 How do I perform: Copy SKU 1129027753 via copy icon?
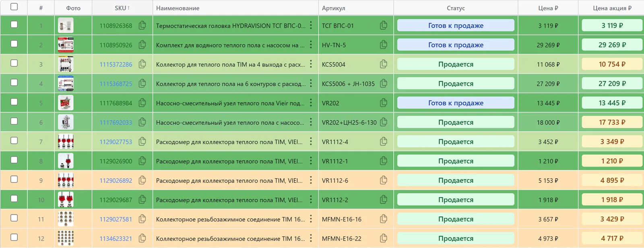(x=142, y=141)
